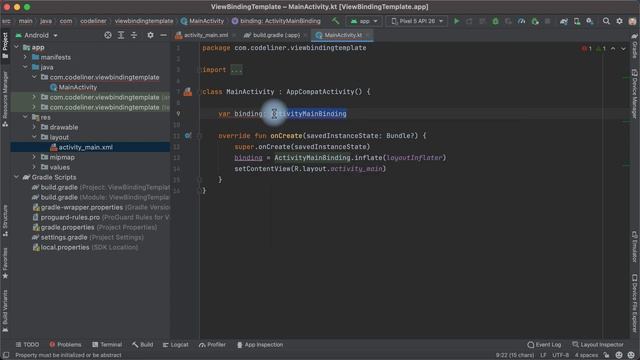640x360 pixels.
Task: Open the App Inspection tool window
Action: point(260,345)
